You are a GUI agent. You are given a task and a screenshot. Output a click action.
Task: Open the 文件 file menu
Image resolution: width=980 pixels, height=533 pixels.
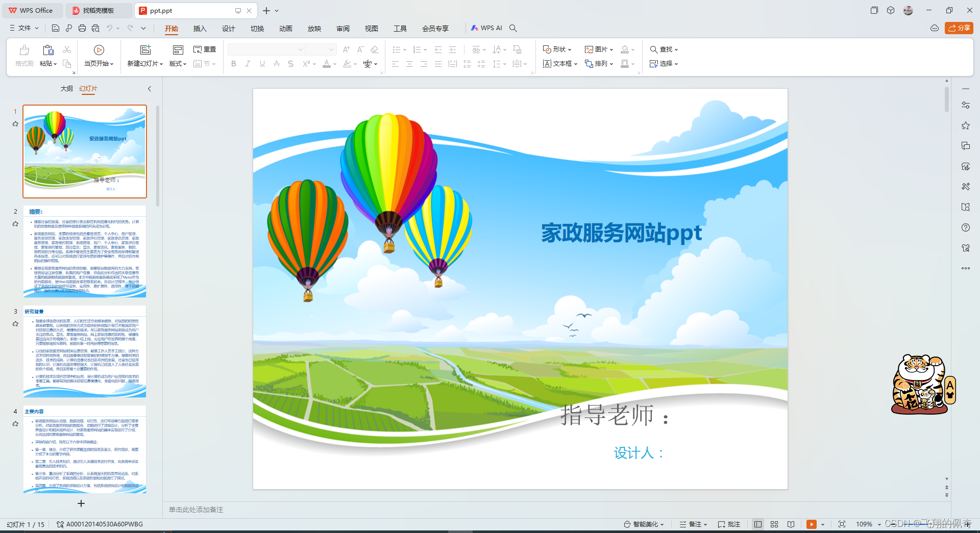pos(24,28)
